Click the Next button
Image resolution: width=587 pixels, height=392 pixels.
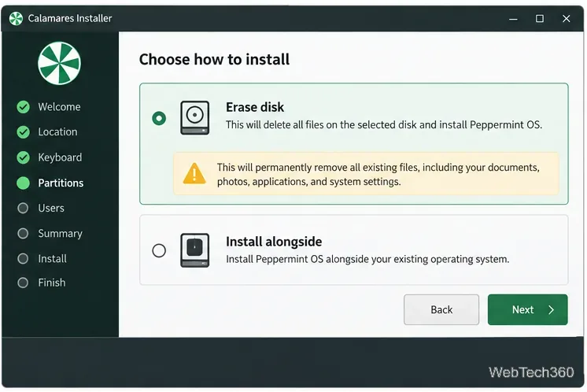[x=528, y=309]
